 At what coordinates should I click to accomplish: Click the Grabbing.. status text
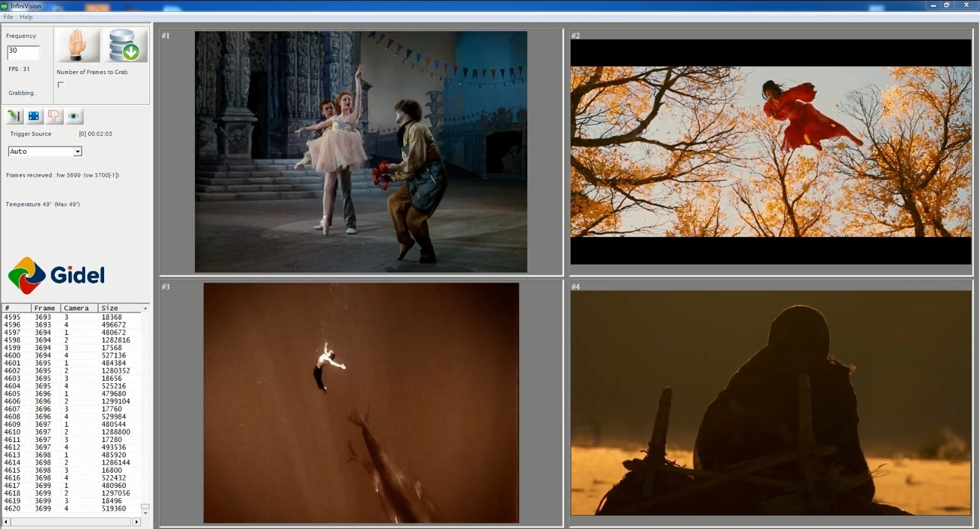[x=23, y=93]
